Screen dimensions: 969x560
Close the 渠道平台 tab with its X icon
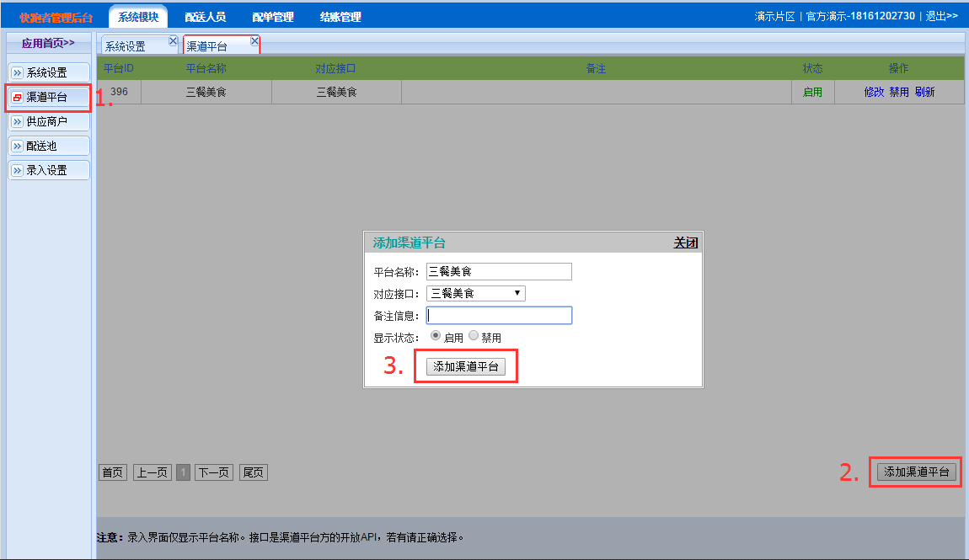coord(254,40)
